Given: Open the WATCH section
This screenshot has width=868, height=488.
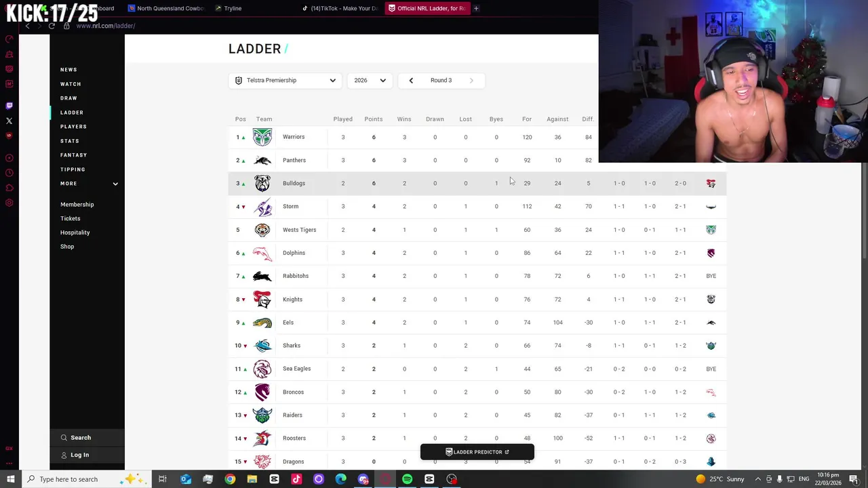Looking at the screenshot, I should 71,84.
